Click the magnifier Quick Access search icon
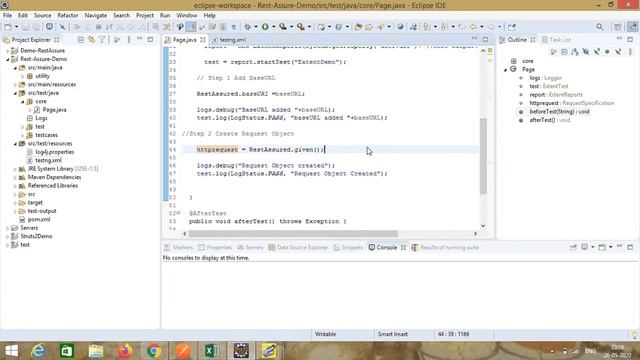This screenshot has width=640, height=360. click(600, 27)
